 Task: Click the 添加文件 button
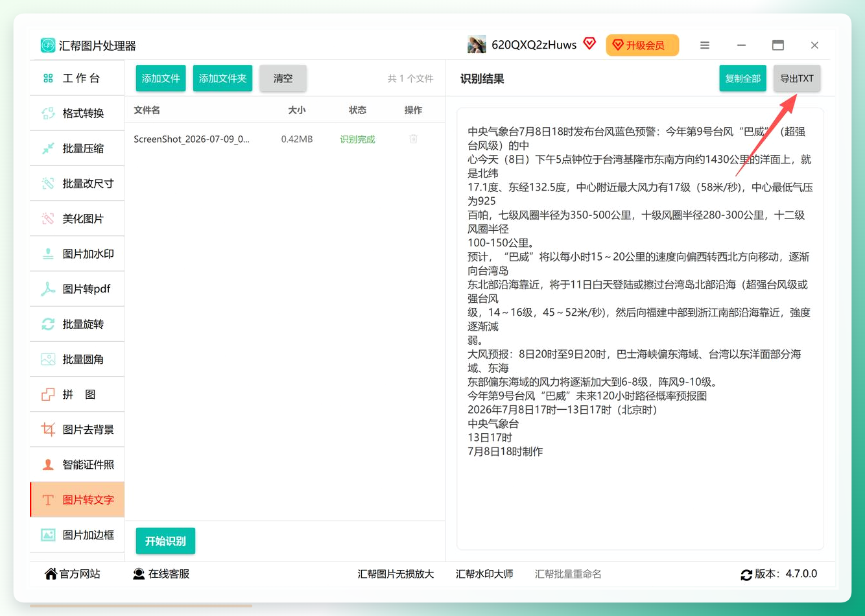[161, 78]
